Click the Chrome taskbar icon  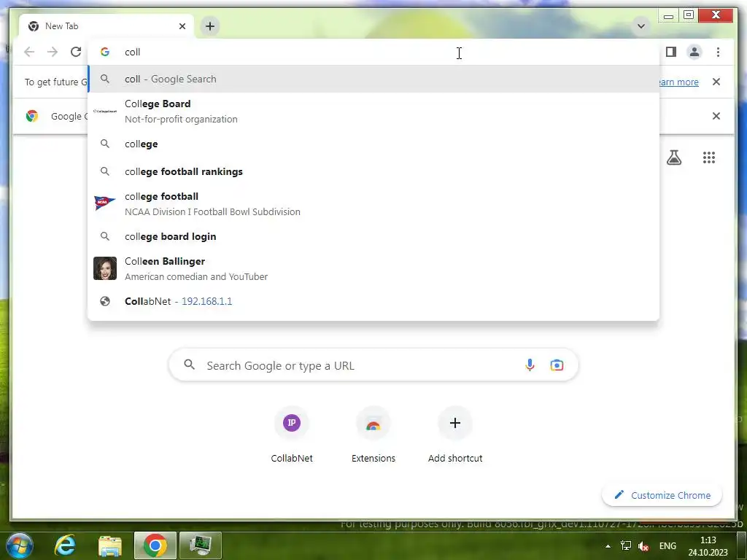(x=155, y=545)
